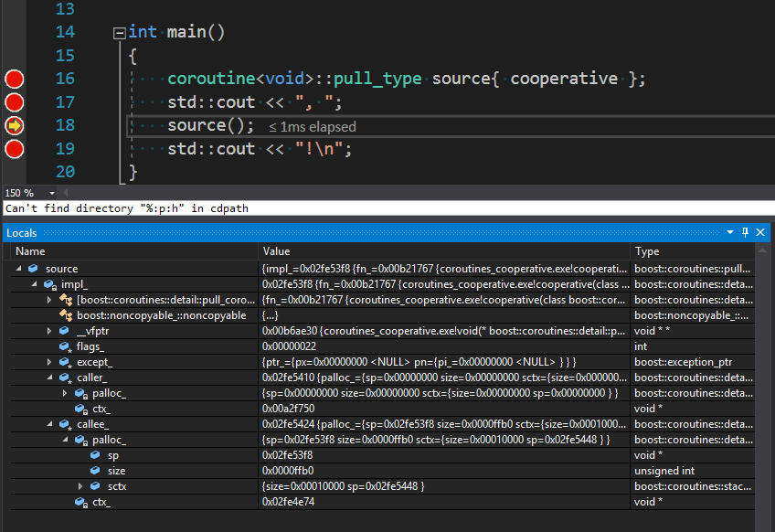775x532 pixels.
Task: Toggle the breakpoint on line 16
Action: (x=15, y=79)
